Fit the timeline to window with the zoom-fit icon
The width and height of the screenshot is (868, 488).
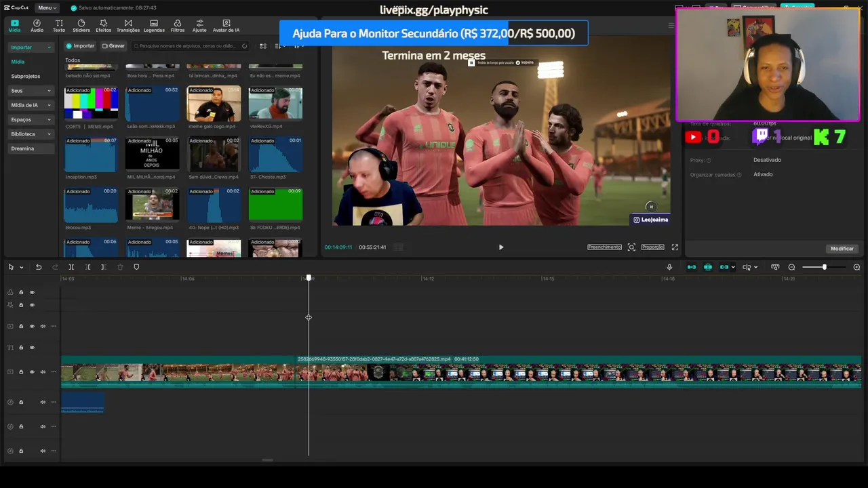[775, 267]
